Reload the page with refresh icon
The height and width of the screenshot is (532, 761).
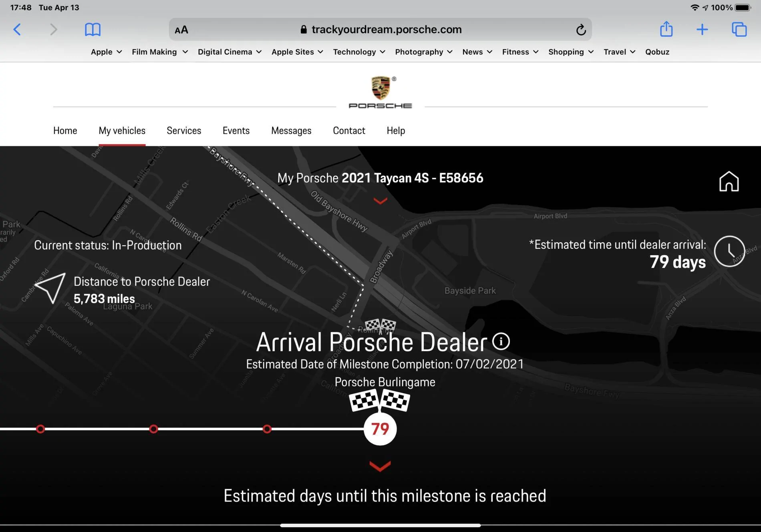click(581, 30)
